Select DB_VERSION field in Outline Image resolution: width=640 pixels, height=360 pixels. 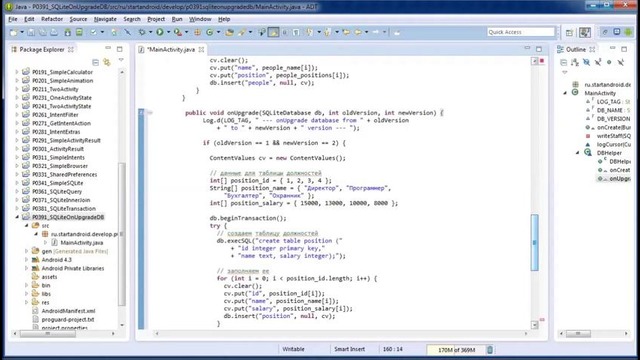click(x=613, y=119)
